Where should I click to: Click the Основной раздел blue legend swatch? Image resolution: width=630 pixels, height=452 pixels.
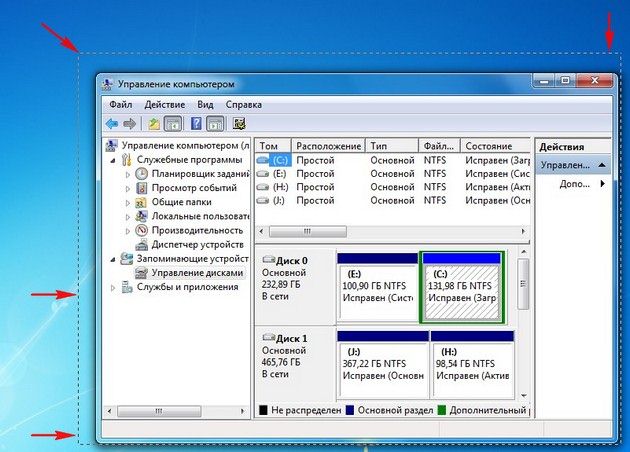point(350,410)
